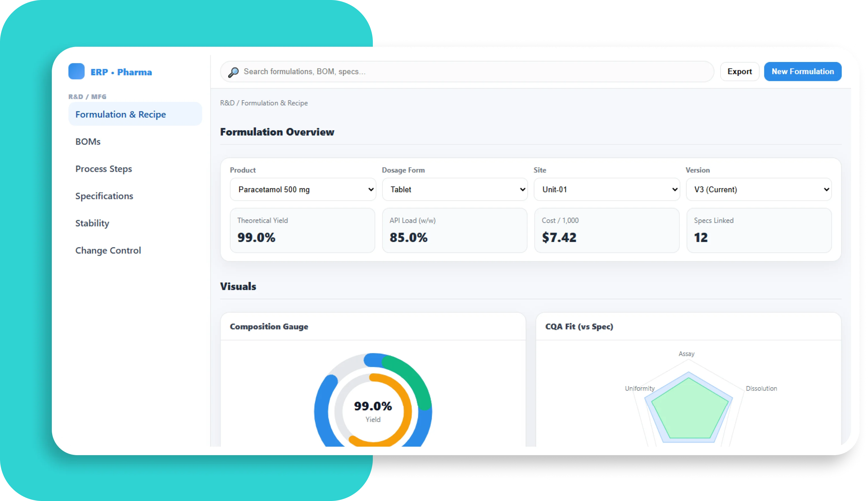Screen dimensions: 868x501
Task: Change the Dosage Form from Tablet
Action: tap(454, 189)
